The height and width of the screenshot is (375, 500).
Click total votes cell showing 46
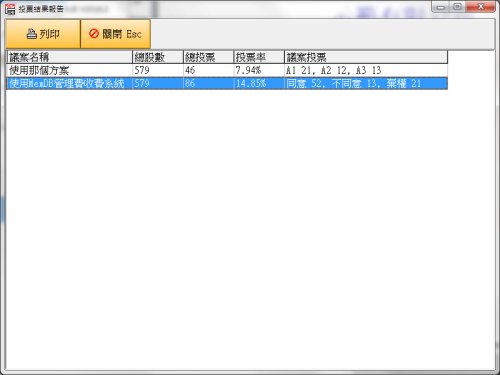coord(208,70)
